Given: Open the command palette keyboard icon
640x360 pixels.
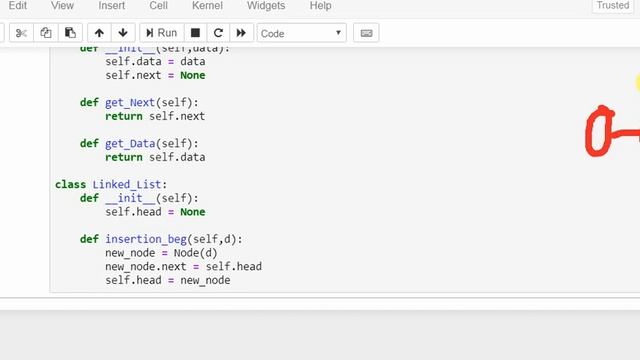Looking at the screenshot, I should tap(366, 33).
